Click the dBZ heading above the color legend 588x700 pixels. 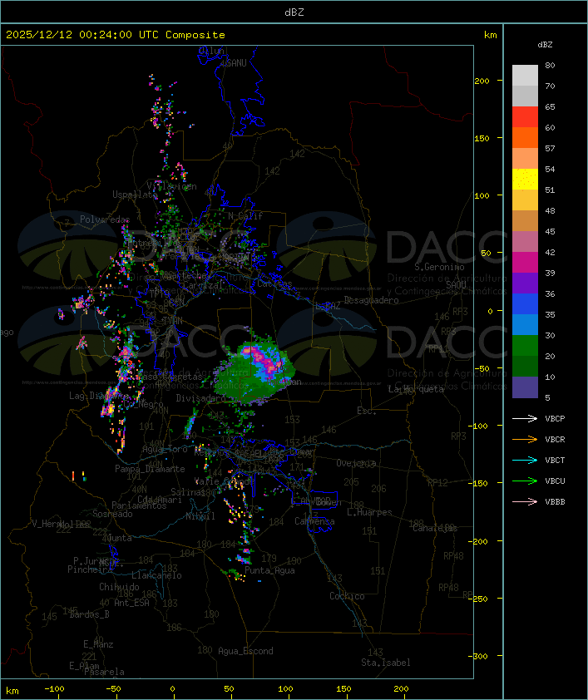pos(545,45)
